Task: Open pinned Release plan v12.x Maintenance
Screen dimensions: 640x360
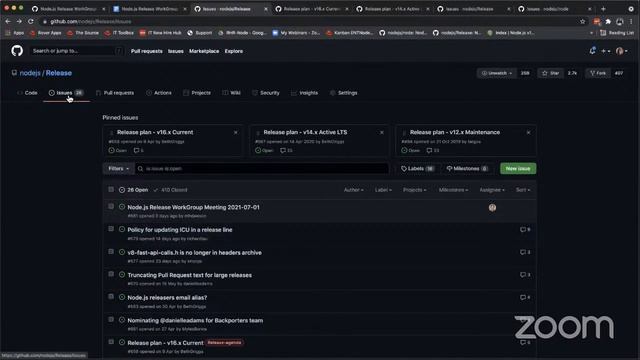Action: [455, 132]
